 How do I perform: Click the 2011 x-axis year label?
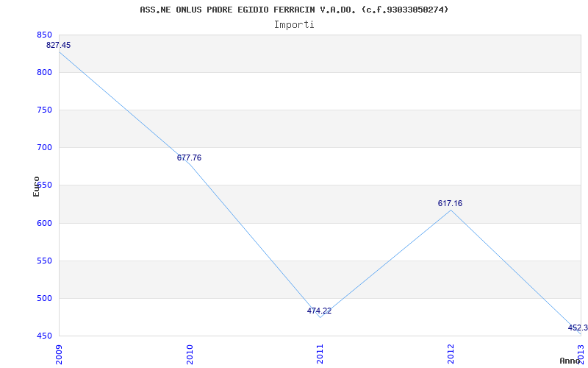coord(320,355)
